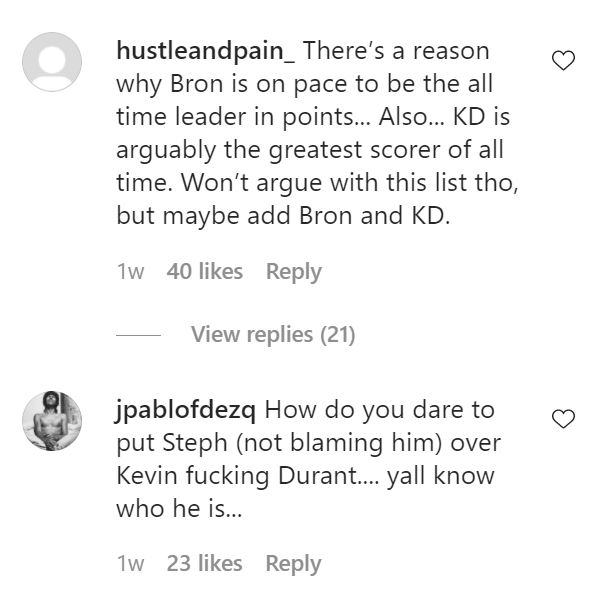Expand View replies (21)
Viewport: 610px width, 603px height.
pyautogui.click(x=272, y=334)
